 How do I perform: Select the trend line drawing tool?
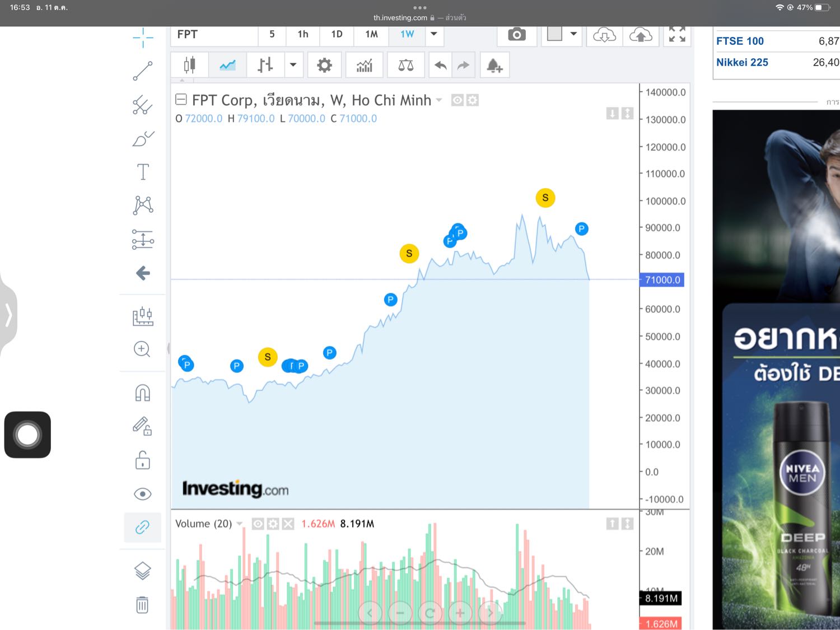(143, 71)
